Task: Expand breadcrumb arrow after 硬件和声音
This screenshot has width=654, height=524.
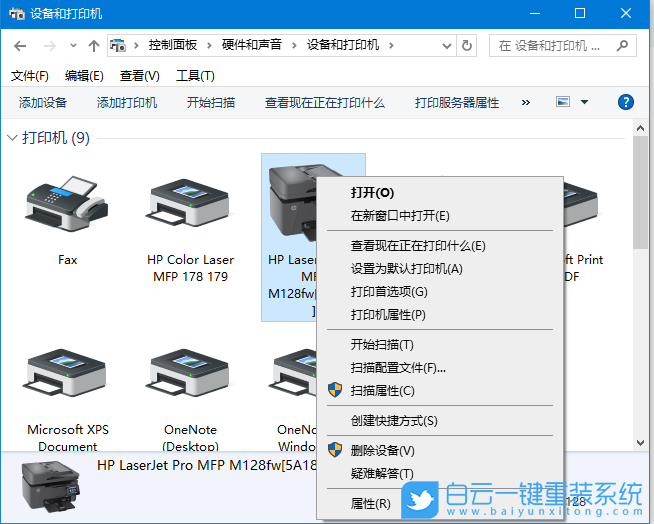Action: point(294,45)
